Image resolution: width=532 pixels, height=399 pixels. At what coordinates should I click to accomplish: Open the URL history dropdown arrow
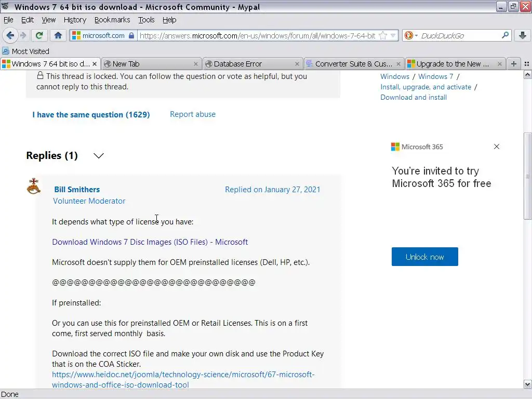[x=393, y=35]
